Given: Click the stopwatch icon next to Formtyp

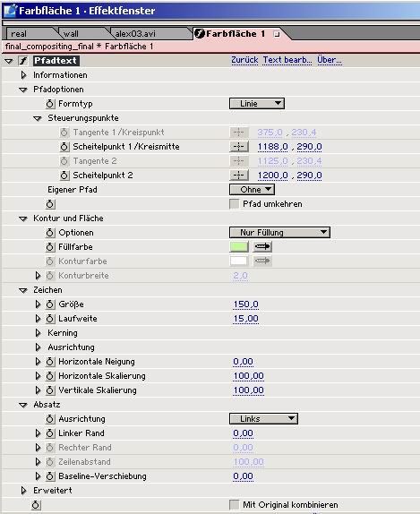Looking at the screenshot, I should pyautogui.click(x=50, y=104).
